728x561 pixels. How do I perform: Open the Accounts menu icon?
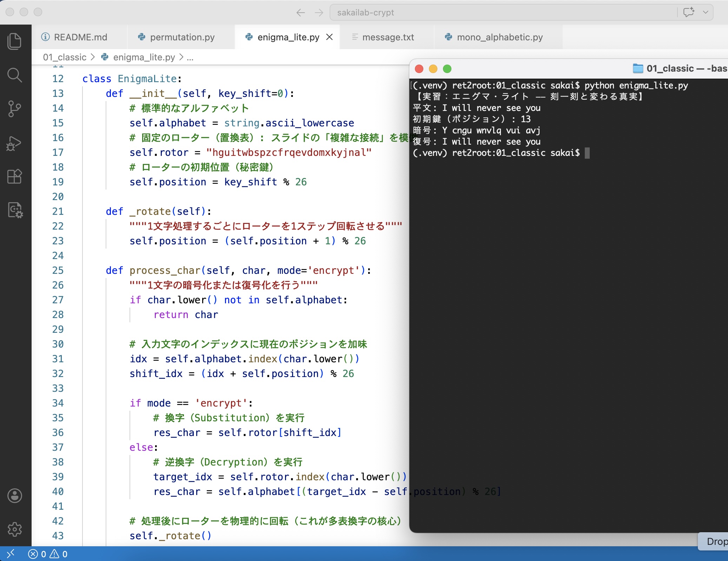[14, 496]
